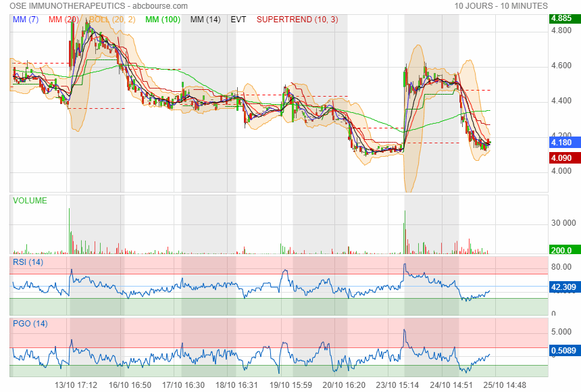Image resolution: width=581 pixels, height=392 pixels.
Task: Click the blue 4.180 last price tag
Action: tap(565, 143)
